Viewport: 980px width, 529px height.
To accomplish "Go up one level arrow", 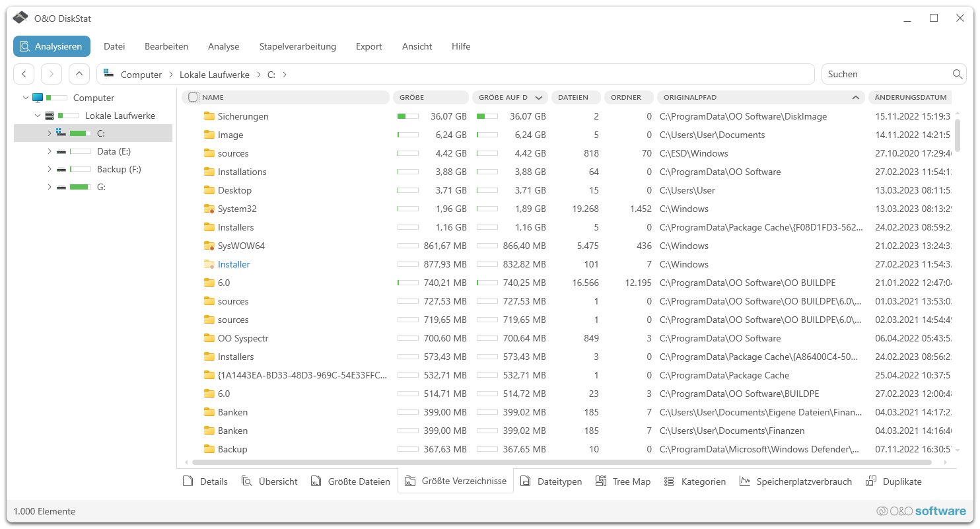I will (x=79, y=74).
